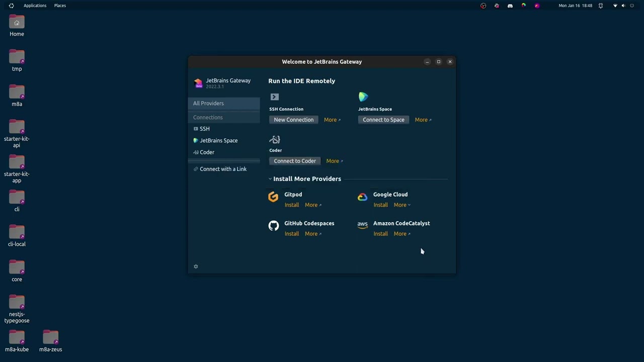Install the GitHub Codespaces provider

[x=292, y=233]
